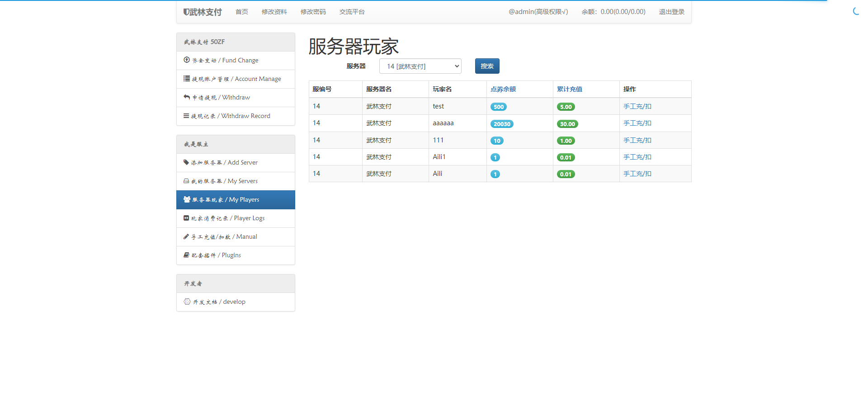The height and width of the screenshot is (420, 868).
Task: Click the 500 balance badge
Action: point(499,107)
